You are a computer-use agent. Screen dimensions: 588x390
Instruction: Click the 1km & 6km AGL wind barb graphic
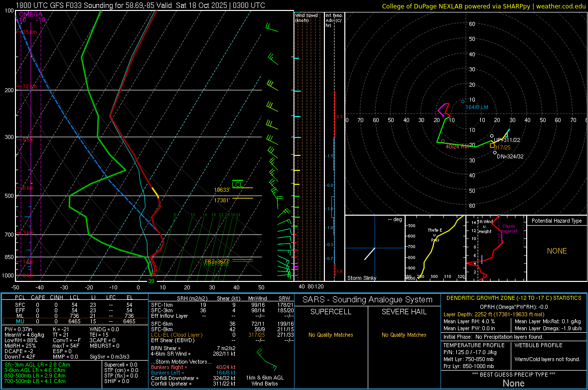[x=267, y=360]
